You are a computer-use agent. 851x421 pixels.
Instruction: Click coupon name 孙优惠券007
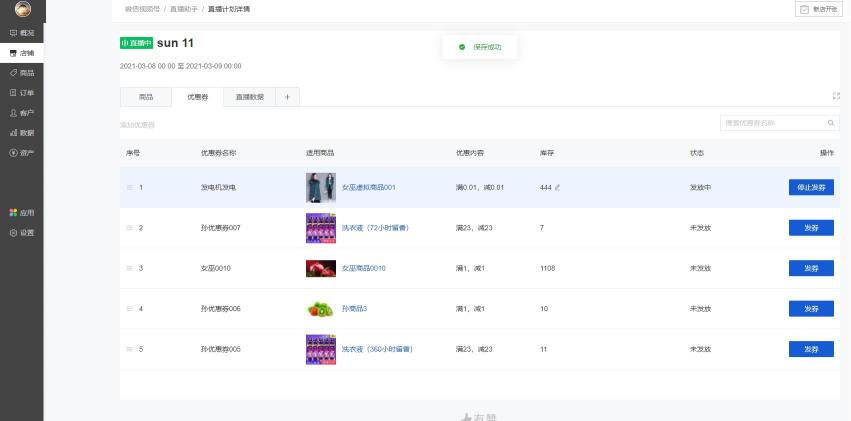[x=220, y=228]
